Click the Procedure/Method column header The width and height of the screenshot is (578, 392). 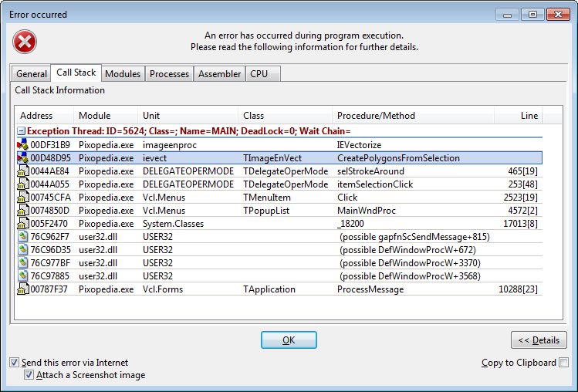click(x=413, y=116)
